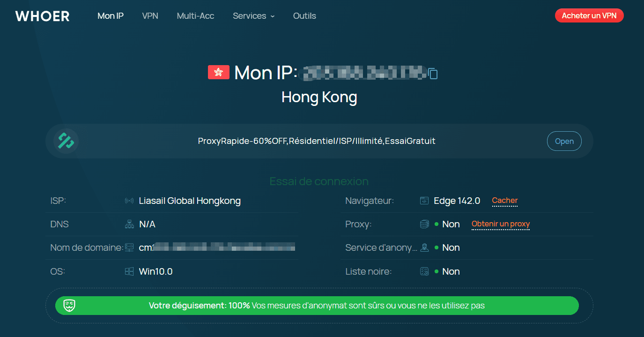Click the browser window icon beside Edge
Screen dimensions: 644x337
[x=424, y=201]
